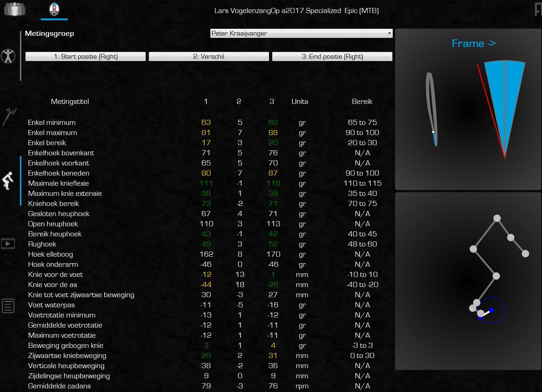
Task: Select the cyclist motion capture icon
Action: tap(8, 181)
